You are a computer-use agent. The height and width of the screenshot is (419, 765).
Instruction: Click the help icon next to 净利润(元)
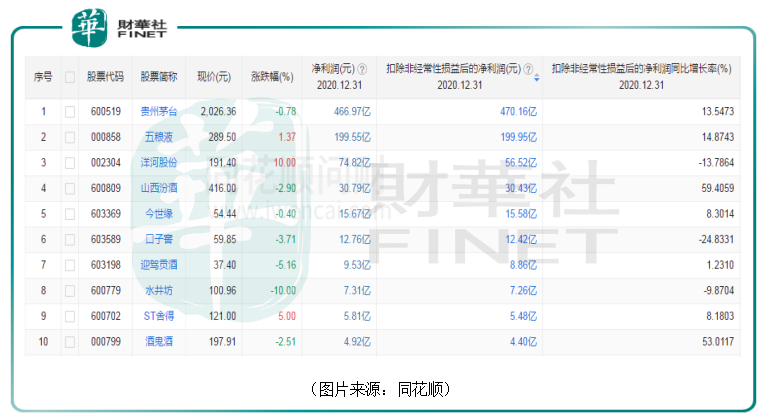tap(362, 69)
